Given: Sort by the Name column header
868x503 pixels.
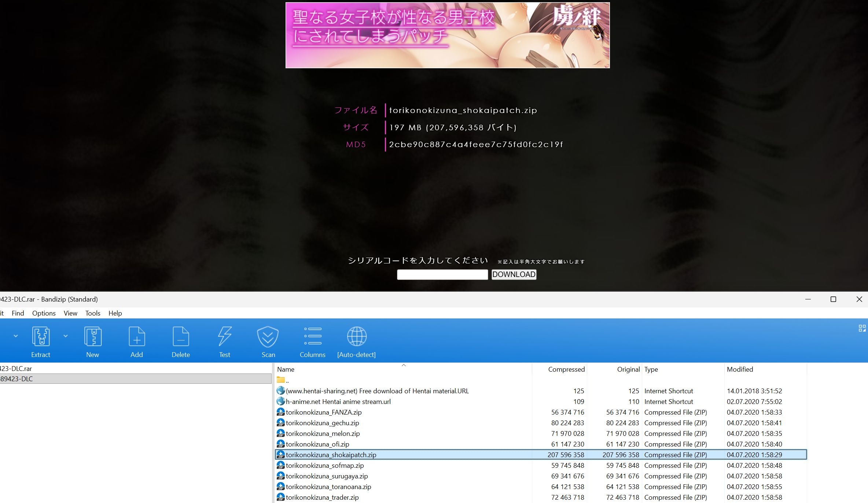Looking at the screenshot, I should [403, 369].
